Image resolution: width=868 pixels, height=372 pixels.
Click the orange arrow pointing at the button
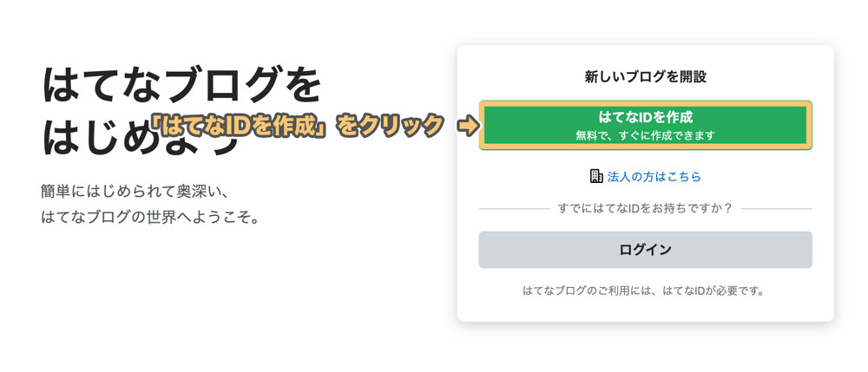467,127
